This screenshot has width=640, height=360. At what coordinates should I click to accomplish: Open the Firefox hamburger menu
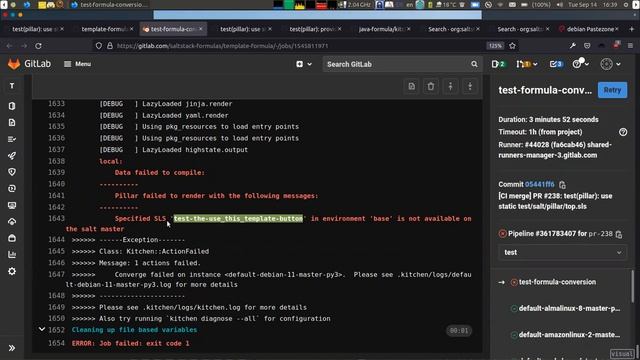click(x=631, y=46)
